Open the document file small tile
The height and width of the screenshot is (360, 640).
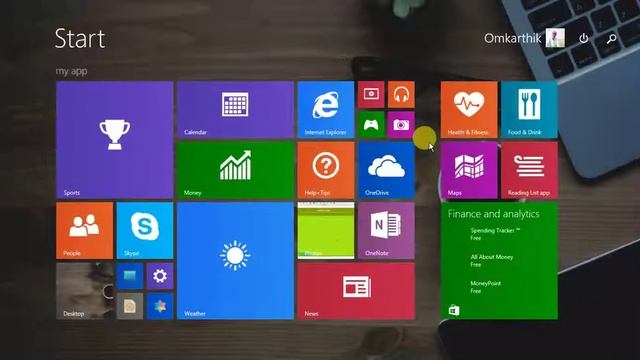(x=130, y=306)
